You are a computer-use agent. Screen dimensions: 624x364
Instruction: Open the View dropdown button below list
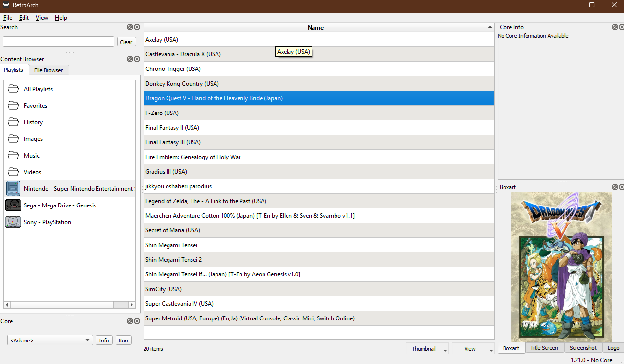pyautogui.click(x=473, y=349)
